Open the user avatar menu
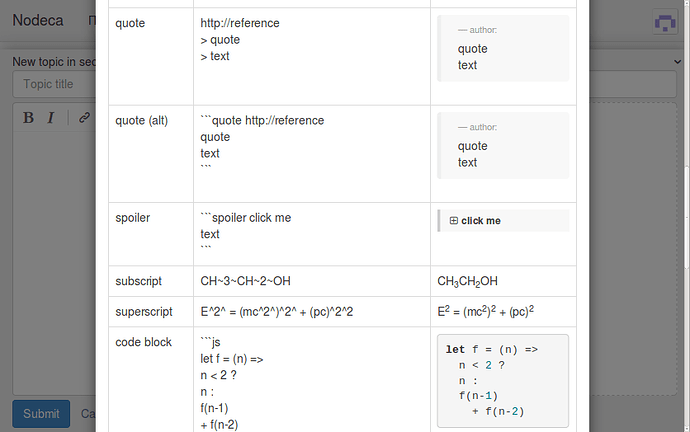This screenshot has width=690, height=432. pos(664,22)
